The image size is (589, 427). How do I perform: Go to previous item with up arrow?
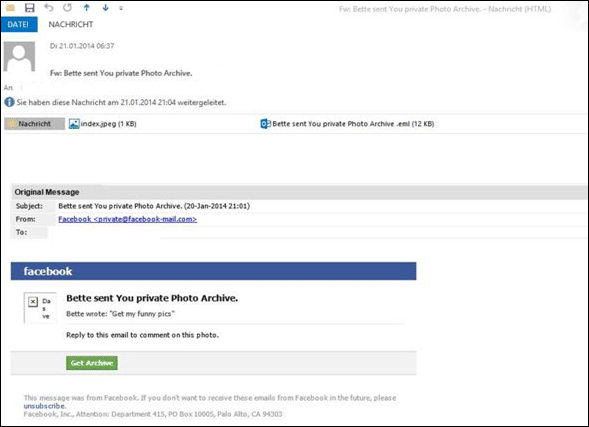tap(87, 8)
